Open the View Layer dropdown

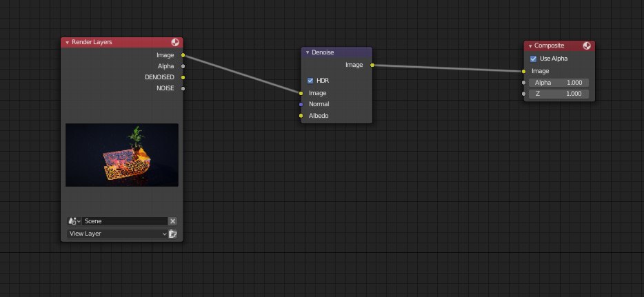click(117, 234)
